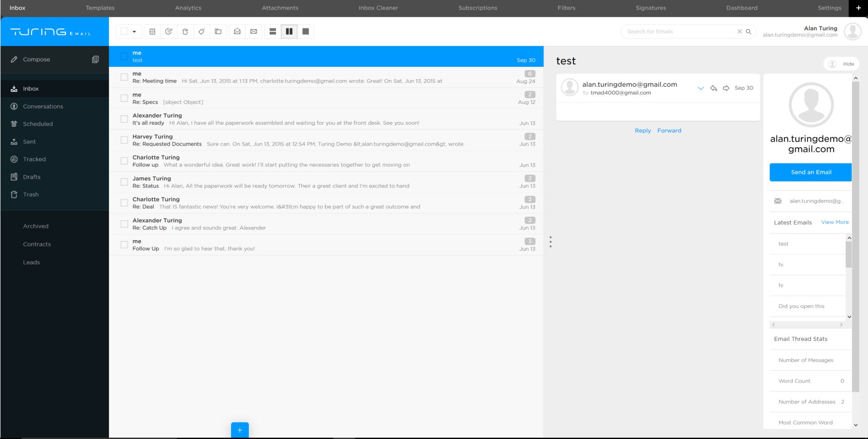Click large contact avatar in sidebar
The height and width of the screenshot is (439, 868).
811,105
